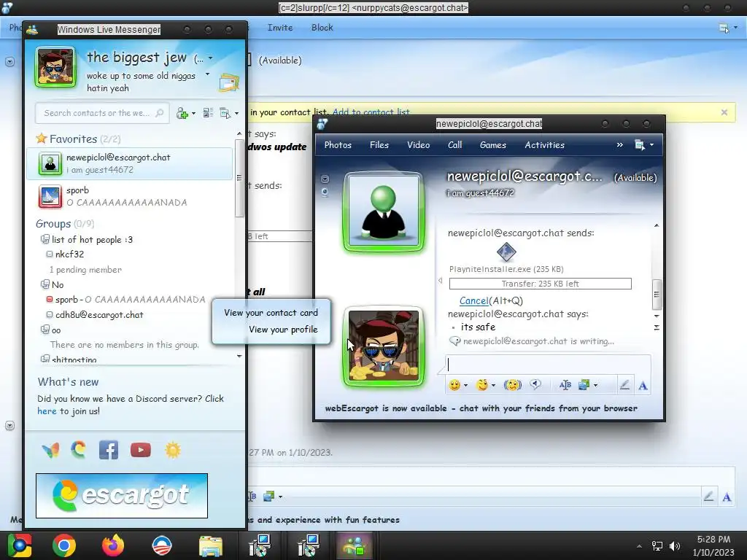
Task: Select View your contact card
Action: (x=271, y=313)
